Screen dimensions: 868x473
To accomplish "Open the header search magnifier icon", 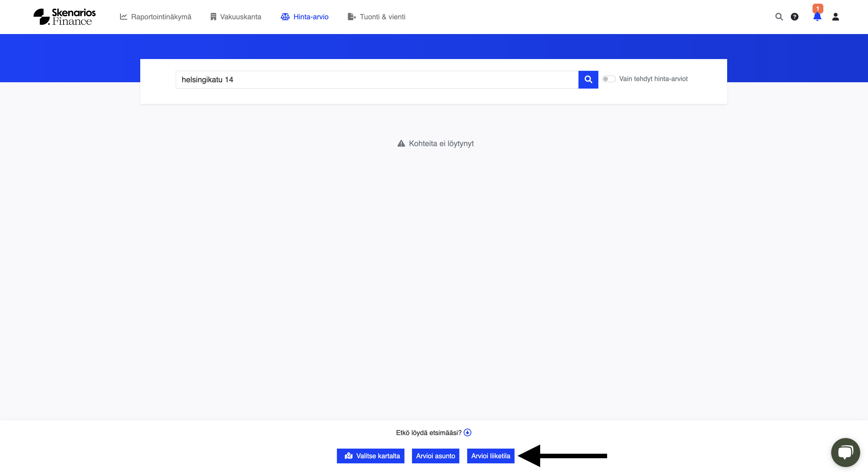I will (779, 17).
